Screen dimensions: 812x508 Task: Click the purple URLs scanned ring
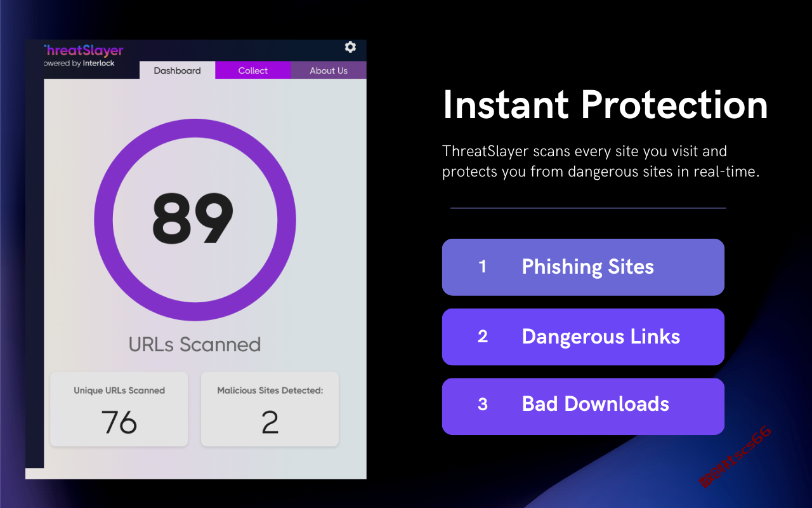(195, 219)
